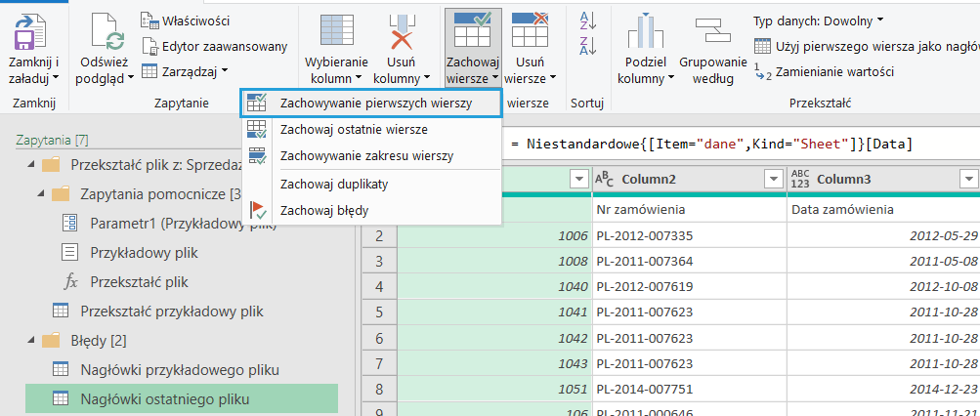Choose Zachowaj duplikaty from the menu
The image size is (980, 416).
coord(333,184)
